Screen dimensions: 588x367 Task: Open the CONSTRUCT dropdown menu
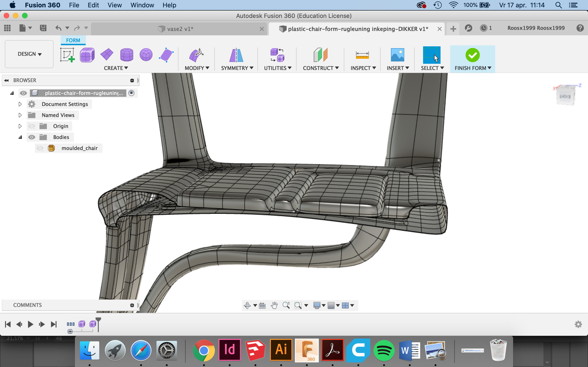(320, 68)
